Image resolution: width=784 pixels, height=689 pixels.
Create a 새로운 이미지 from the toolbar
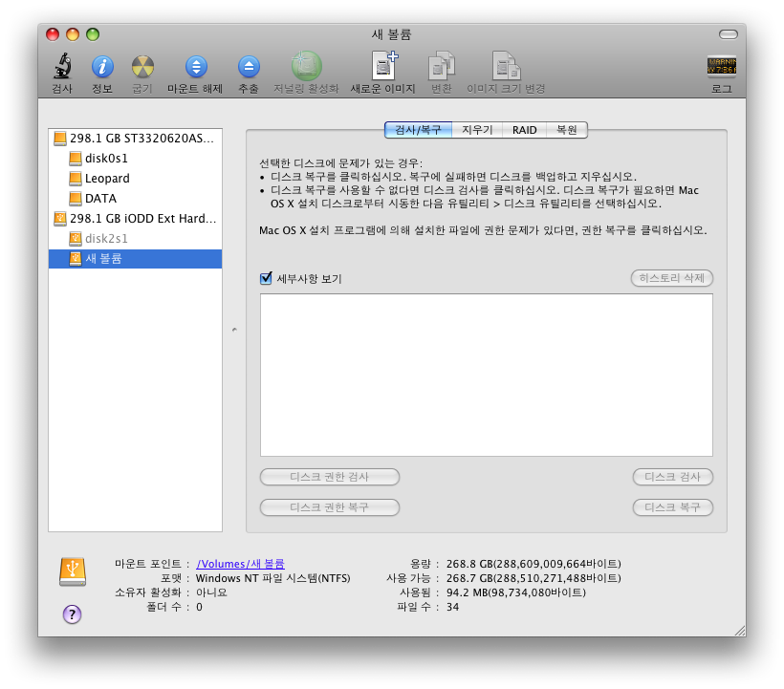[384, 65]
